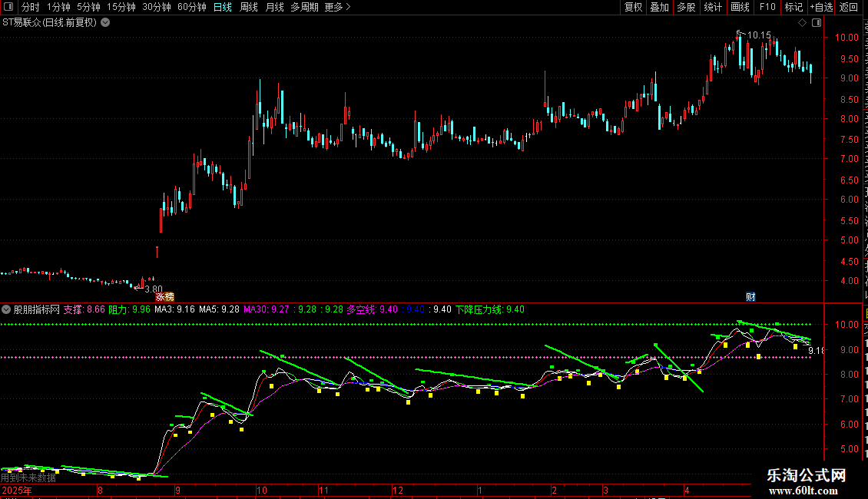Open the F10 company info button
The width and height of the screenshot is (868, 499).
tap(767, 7)
